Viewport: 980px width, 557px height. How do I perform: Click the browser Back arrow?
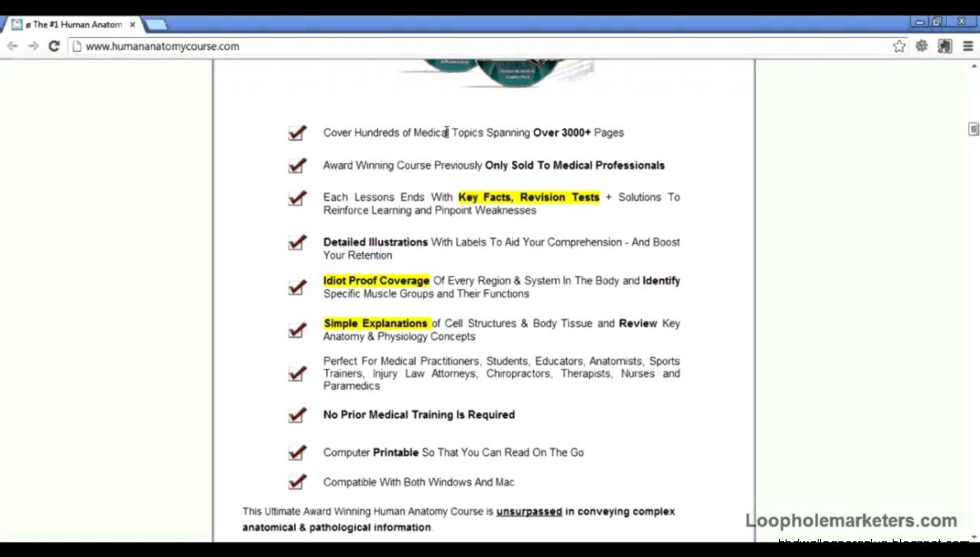tap(12, 45)
